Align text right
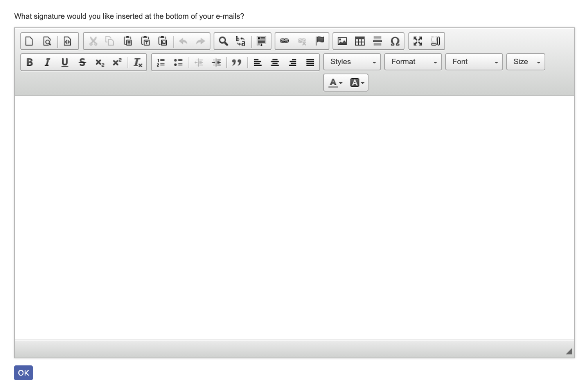Viewport: 586px width, 392px height. [293, 62]
